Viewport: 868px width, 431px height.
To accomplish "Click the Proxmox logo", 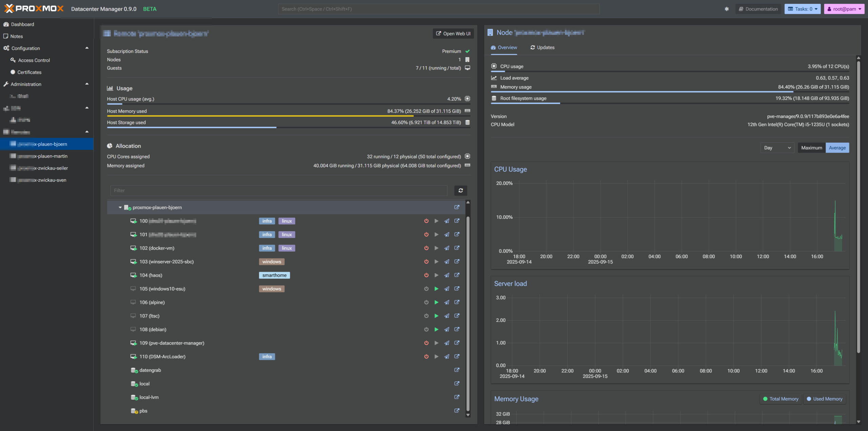I will (x=34, y=9).
